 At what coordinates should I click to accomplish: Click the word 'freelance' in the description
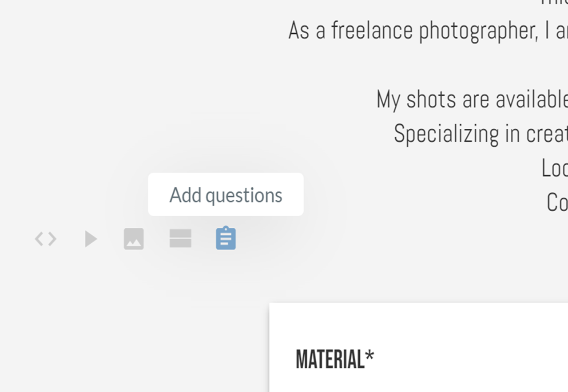click(372, 31)
